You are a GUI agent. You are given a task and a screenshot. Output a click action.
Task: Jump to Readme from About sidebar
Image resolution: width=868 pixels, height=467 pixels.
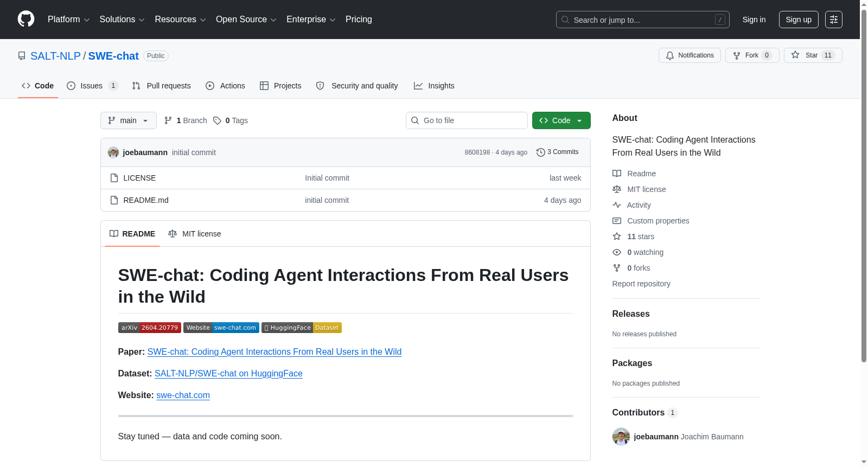point(635,174)
